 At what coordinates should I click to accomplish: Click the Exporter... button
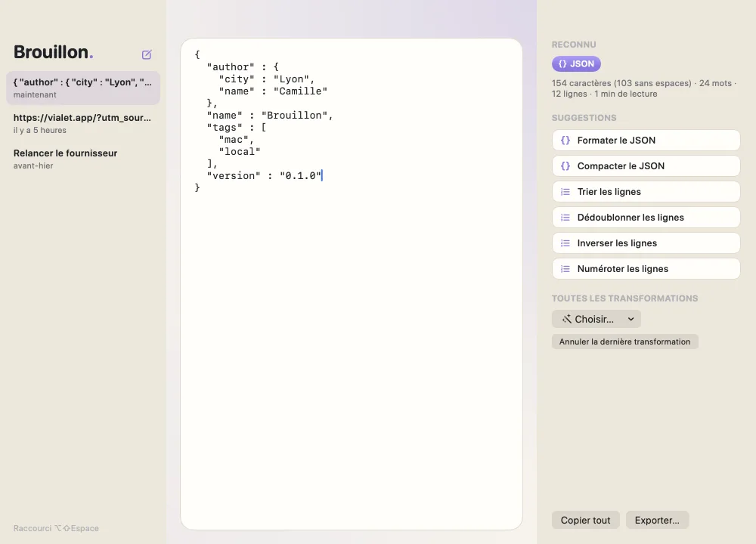tap(657, 521)
